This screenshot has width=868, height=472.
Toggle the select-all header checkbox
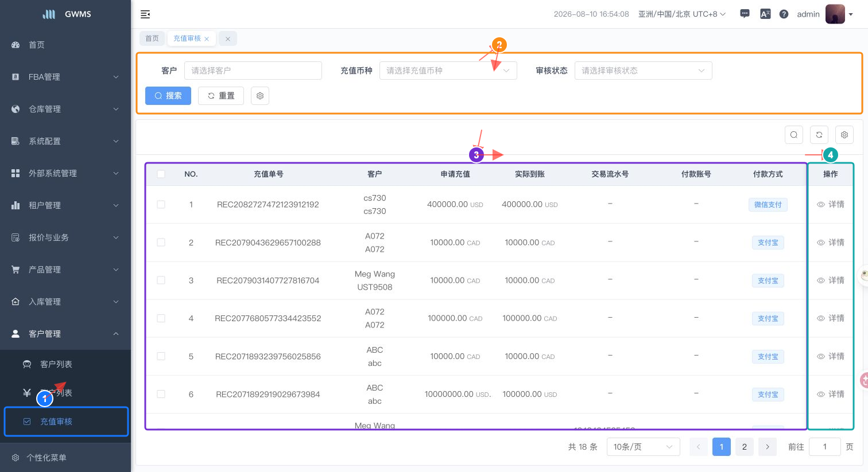tap(161, 174)
